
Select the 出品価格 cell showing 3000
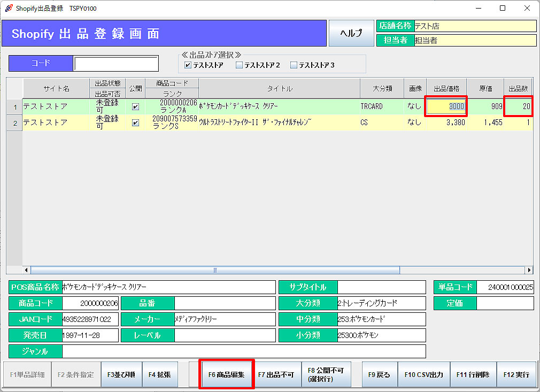[446, 106]
